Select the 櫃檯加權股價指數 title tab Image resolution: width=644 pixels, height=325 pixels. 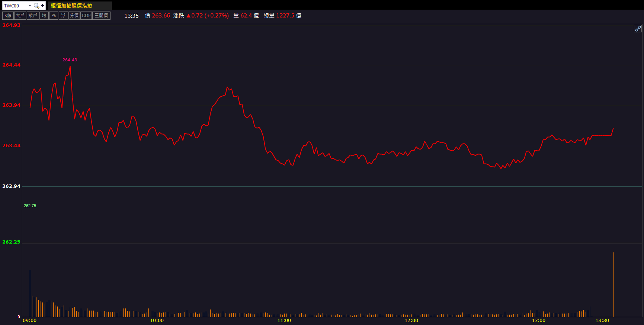71,6
